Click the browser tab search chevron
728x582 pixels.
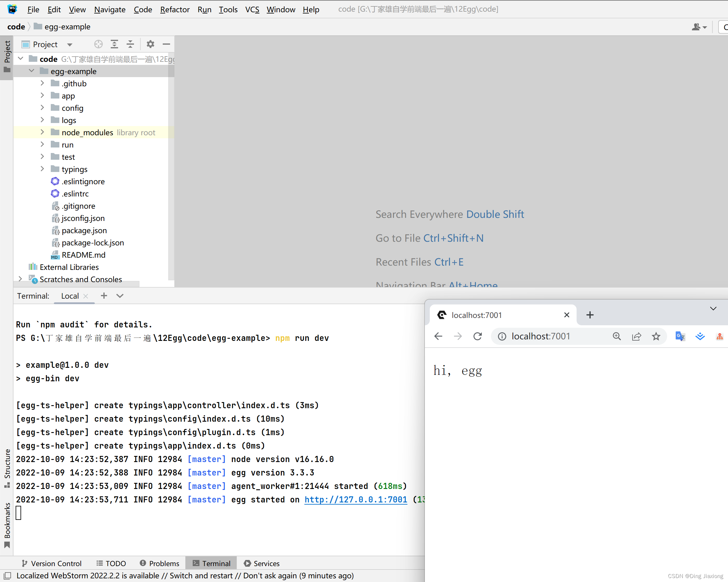(x=713, y=308)
